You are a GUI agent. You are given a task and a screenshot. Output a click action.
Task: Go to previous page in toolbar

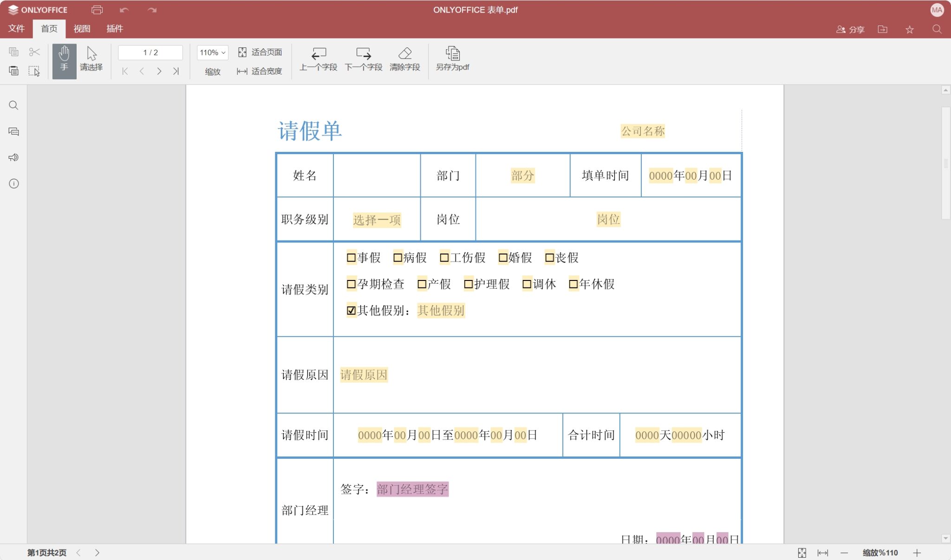tap(142, 71)
